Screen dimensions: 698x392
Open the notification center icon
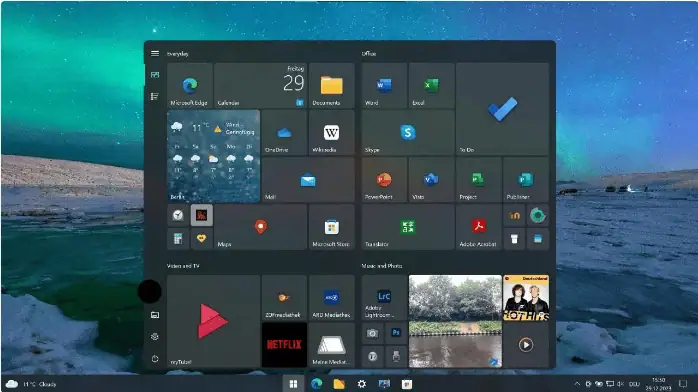(683, 384)
